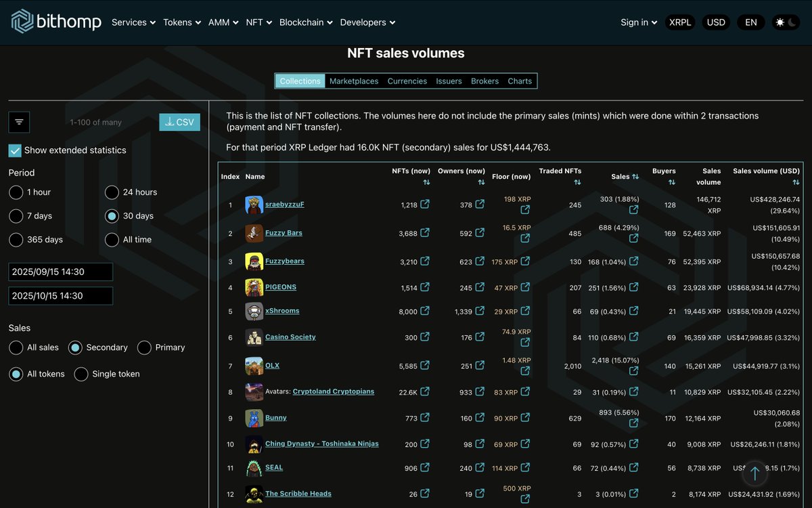Open xShrooms NFTs external link icon

click(425, 311)
